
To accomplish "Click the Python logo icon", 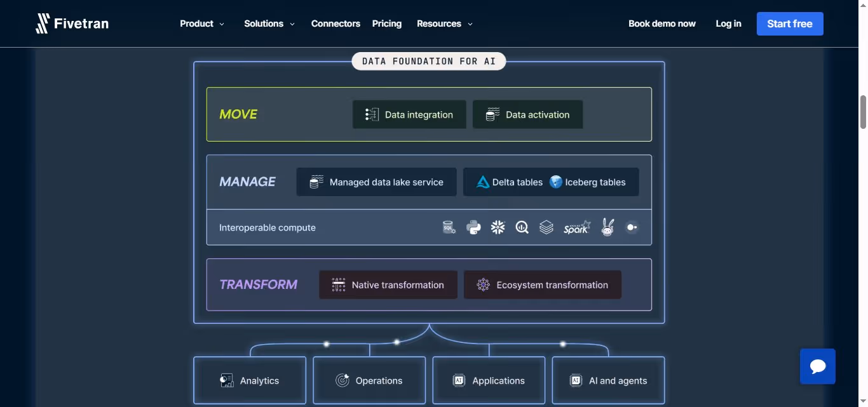I will (473, 227).
